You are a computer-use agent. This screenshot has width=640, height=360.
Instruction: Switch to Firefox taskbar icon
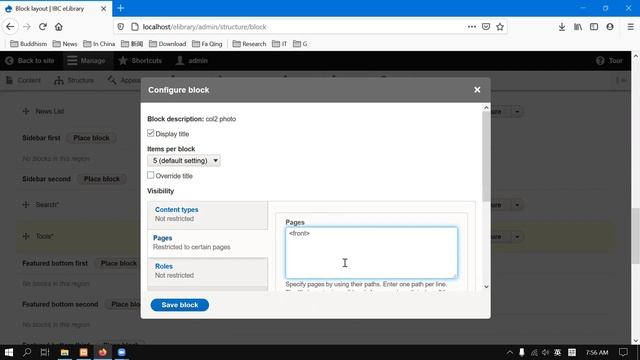point(102,352)
